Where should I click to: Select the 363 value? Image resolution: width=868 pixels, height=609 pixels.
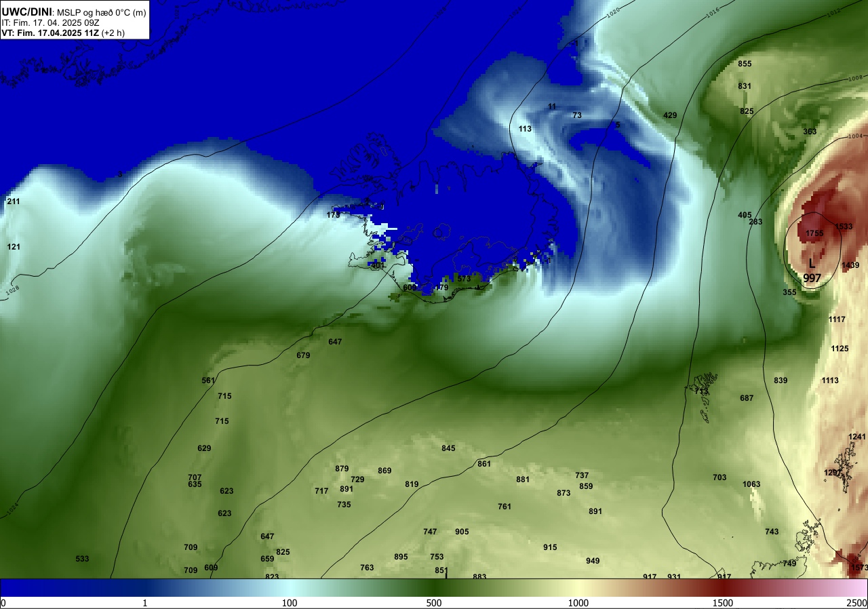(810, 132)
